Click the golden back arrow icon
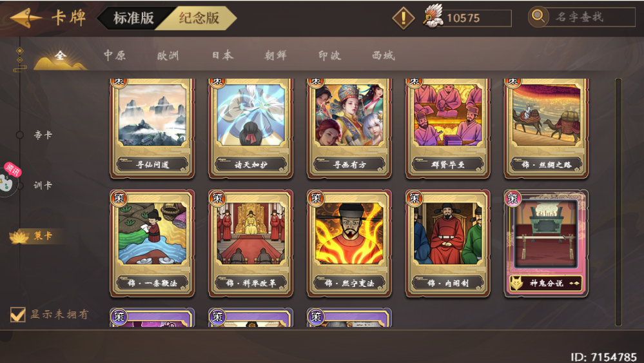The image size is (644, 363). click(x=26, y=18)
